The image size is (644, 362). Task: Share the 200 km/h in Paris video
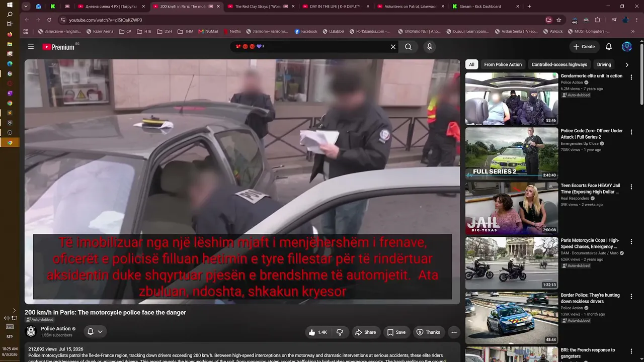[x=365, y=332]
